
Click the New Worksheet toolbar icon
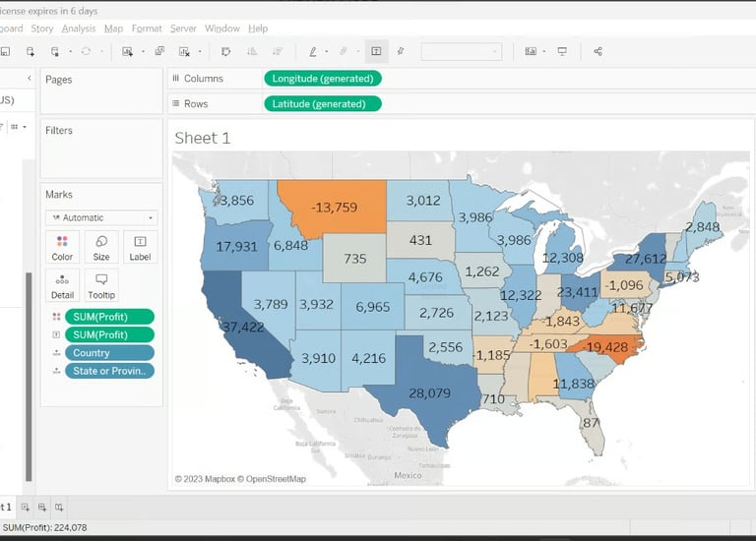pyautogui.click(x=127, y=51)
